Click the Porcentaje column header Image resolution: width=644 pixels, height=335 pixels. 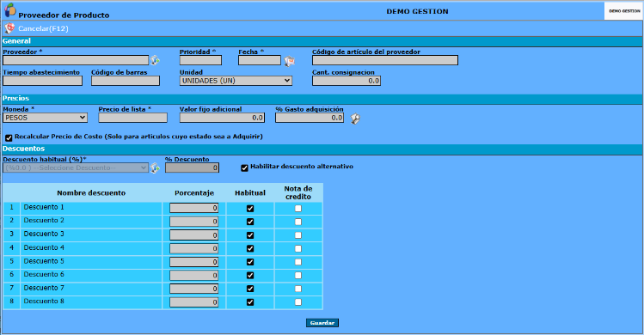point(194,193)
